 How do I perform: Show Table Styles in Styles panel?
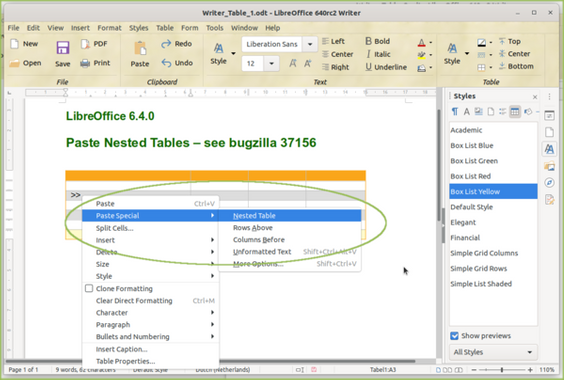(x=515, y=112)
